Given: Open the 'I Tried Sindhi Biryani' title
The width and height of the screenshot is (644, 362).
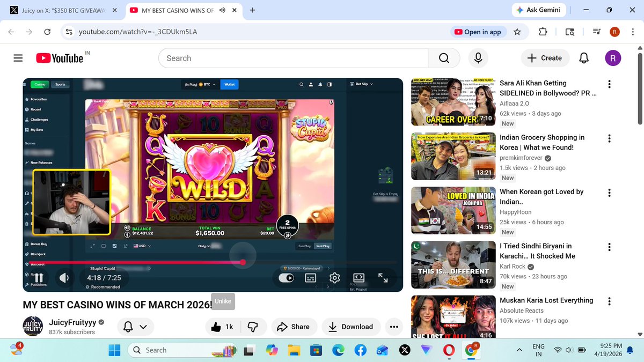Looking at the screenshot, I should (x=537, y=251).
